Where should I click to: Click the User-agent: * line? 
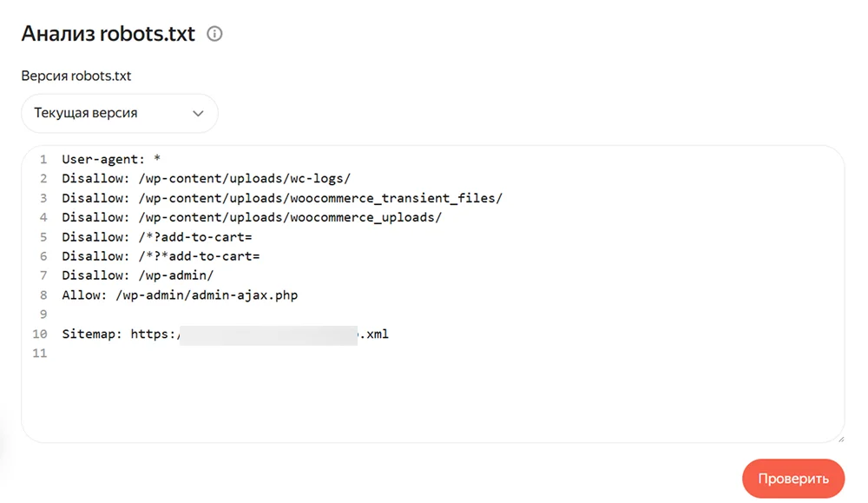pyautogui.click(x=112, y=160)
